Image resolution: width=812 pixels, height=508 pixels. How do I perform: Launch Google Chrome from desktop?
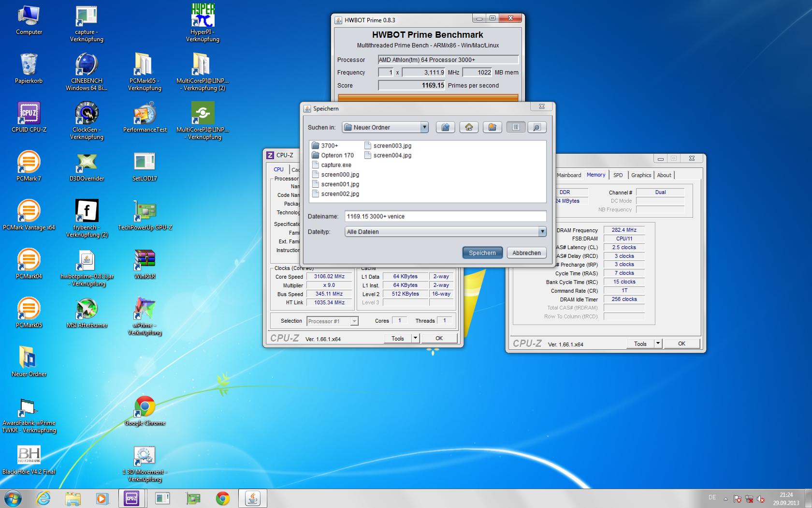pyautogui.click(x=145, y=411)
